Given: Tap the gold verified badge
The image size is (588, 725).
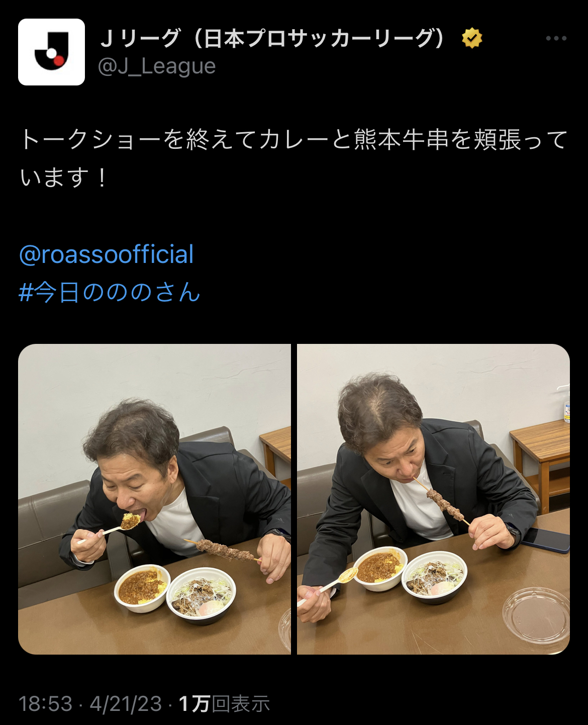Looking at the screenshot, I should pyautogui.click(x=472, y=38).
